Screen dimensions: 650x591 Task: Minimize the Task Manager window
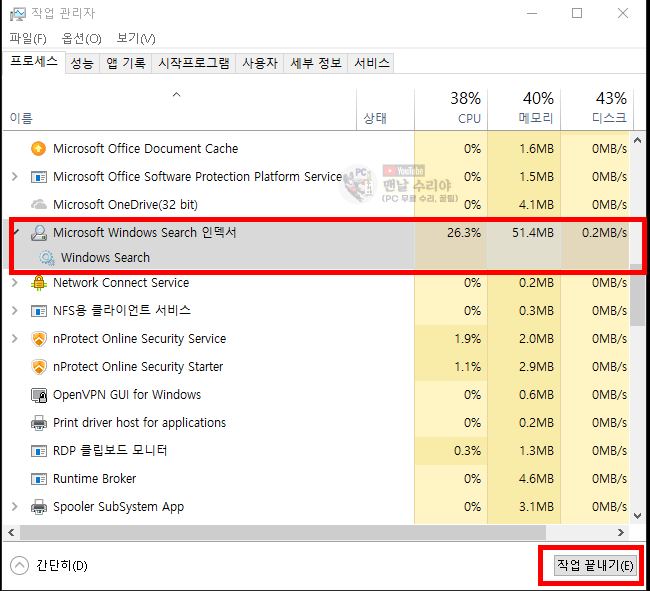(x=532, y=14)
